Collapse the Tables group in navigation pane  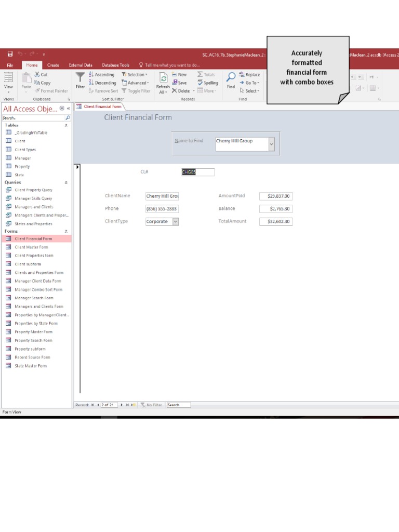coord(66,125)
